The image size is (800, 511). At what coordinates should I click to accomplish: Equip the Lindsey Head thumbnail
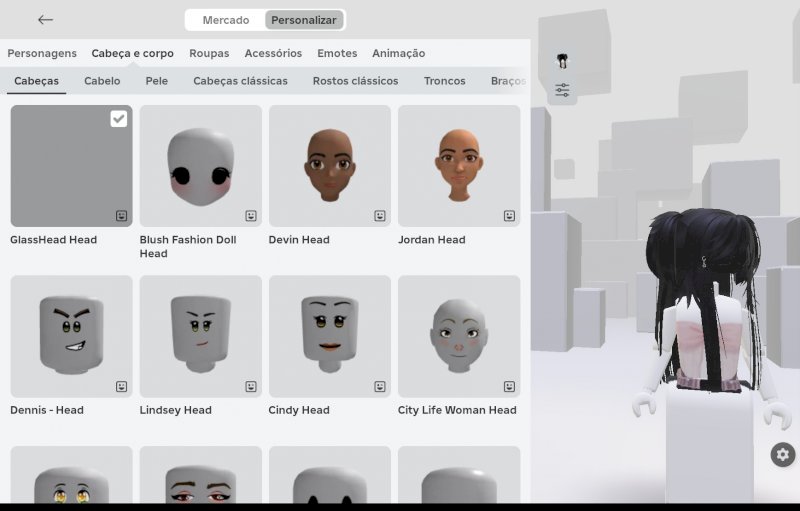coord(201,337)
